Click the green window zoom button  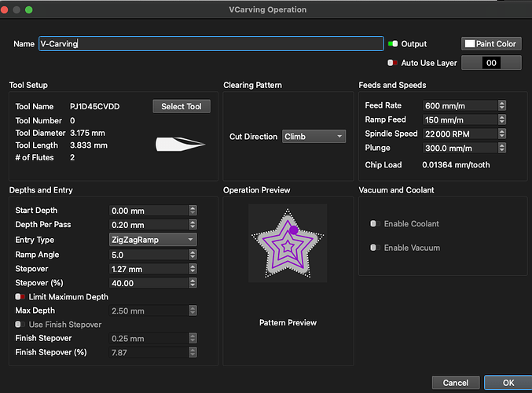[x=29, y=10]
